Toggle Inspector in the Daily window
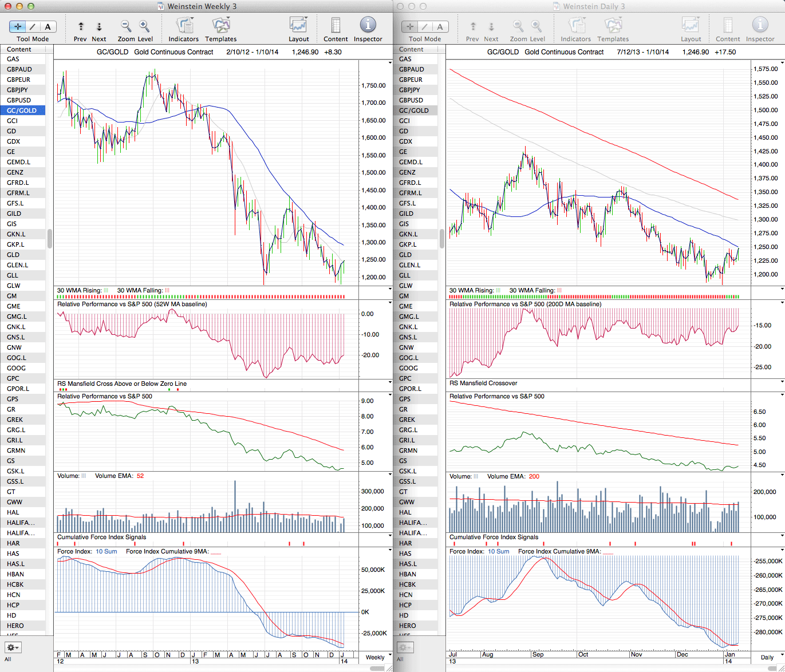 760,26
